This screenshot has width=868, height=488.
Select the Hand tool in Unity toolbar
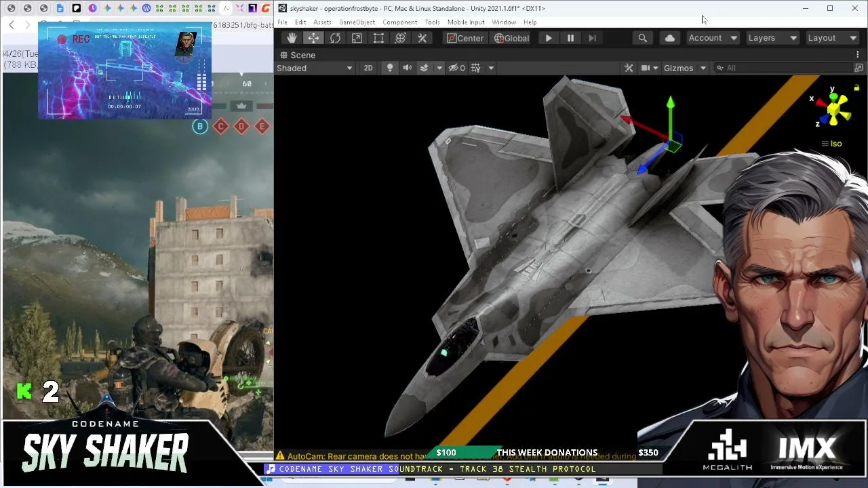[x=292, y=38]
